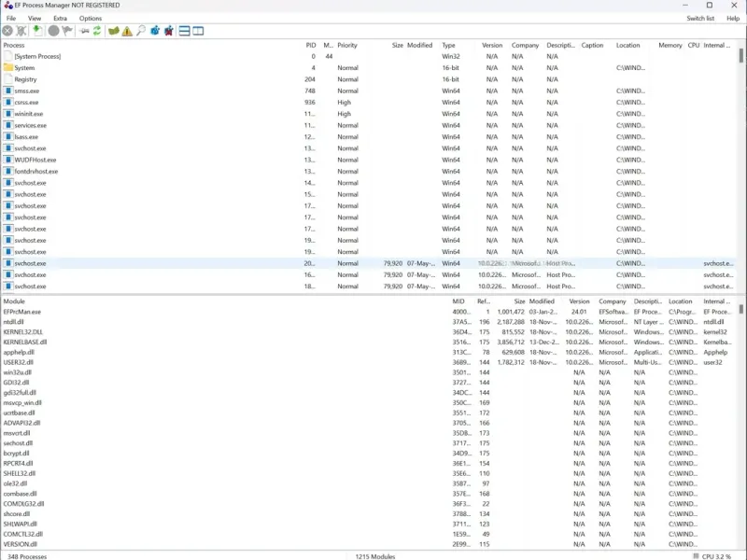Sort modules by the Module column header
747x560 pixels.
[x=14, y=301]
